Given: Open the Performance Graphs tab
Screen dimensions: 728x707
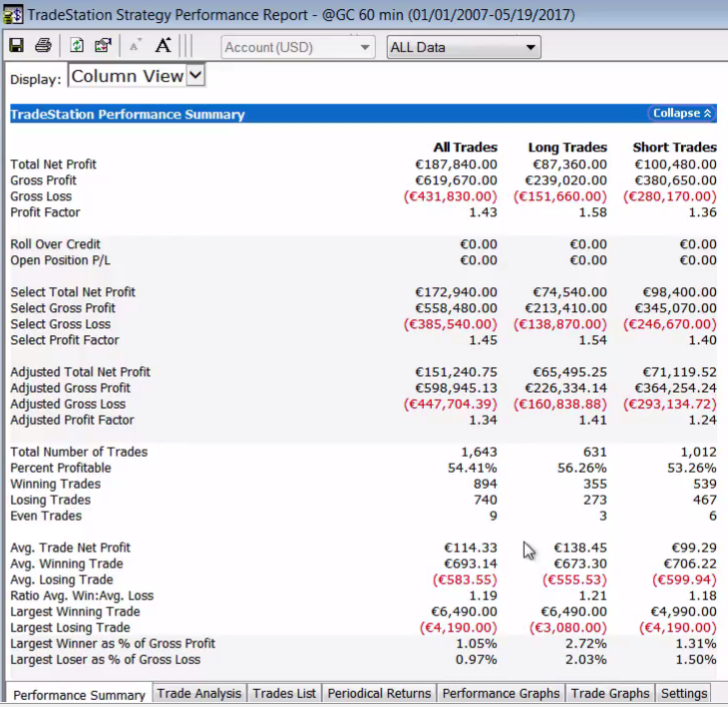Looking at the screenshot, I should point(501,693).
